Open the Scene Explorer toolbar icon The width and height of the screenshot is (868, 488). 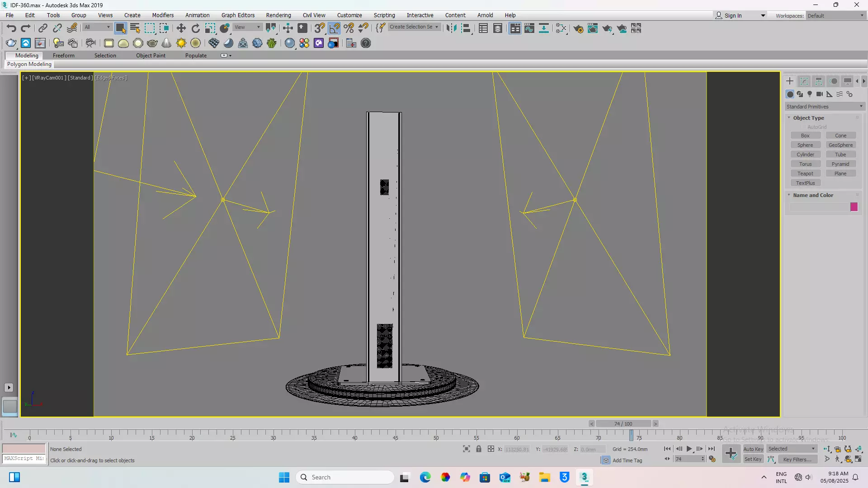[483, 28]
